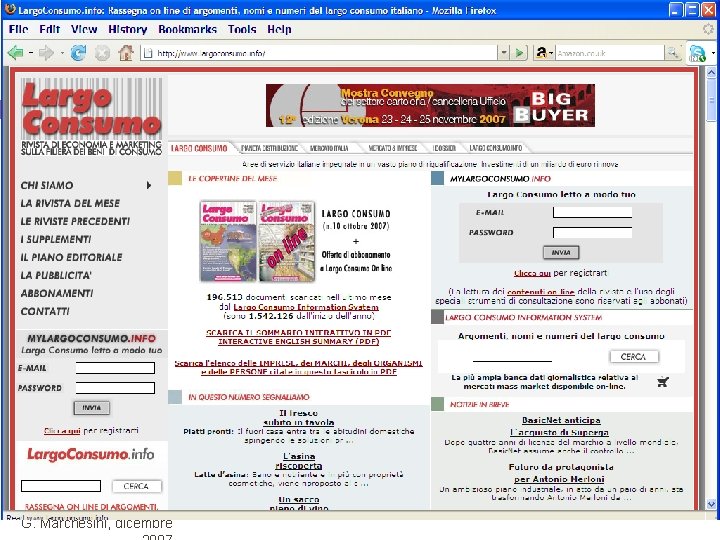This screenshot has width=720, height=540.
Task: Click the Forward arrow button
Action: click(45, 53)
